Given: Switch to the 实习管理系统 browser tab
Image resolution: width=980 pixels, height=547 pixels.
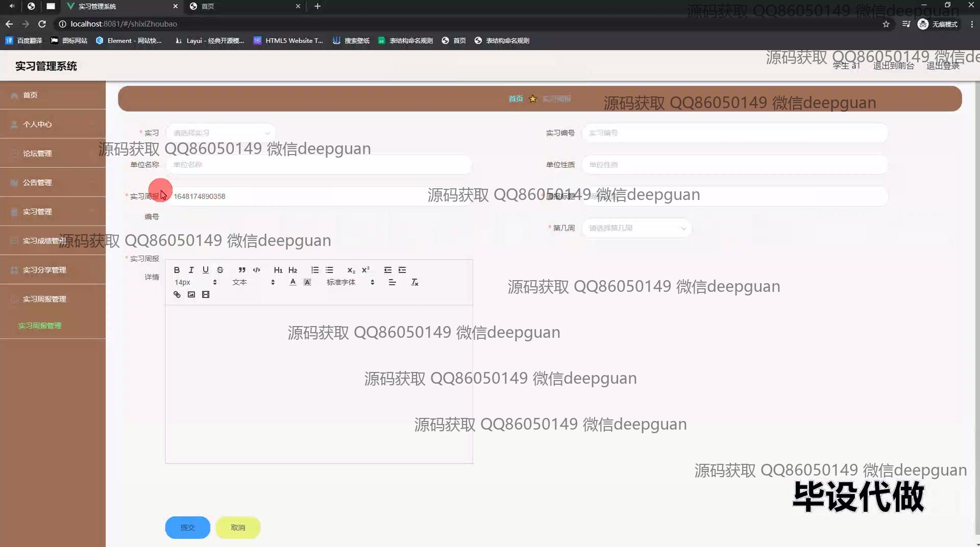Looking at the screenshot, I should (x=122, y=6).
